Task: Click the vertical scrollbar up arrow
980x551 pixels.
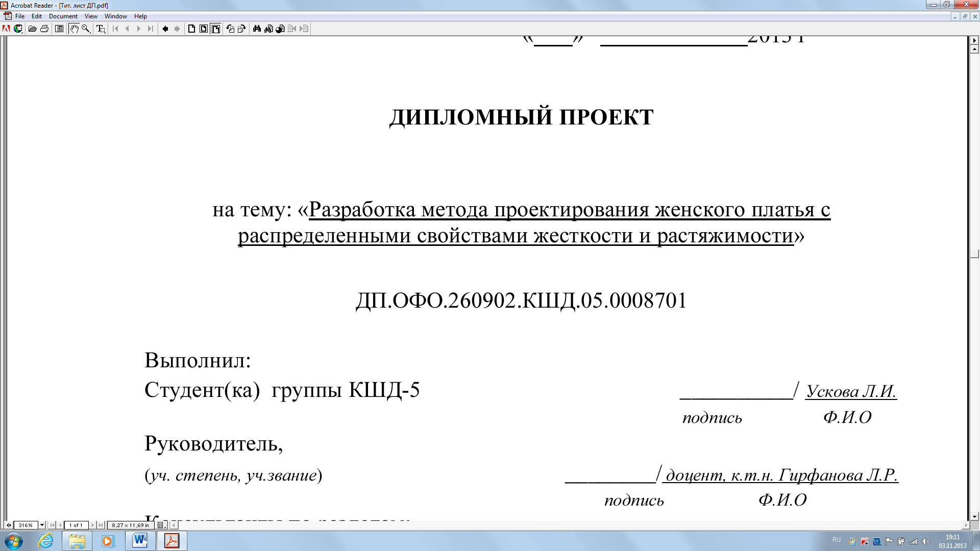Action: [x=974, y=49]
